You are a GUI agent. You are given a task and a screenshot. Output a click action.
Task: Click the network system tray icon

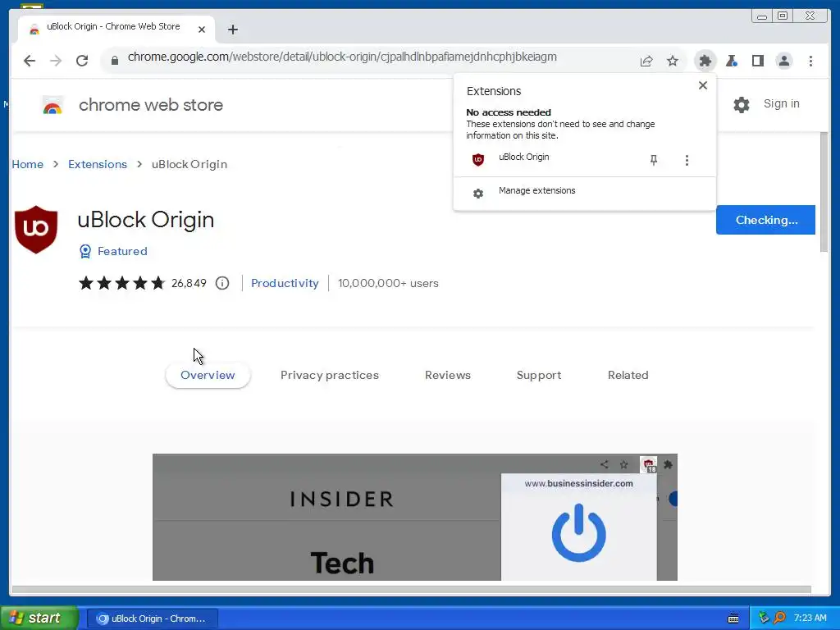(764, 618)
